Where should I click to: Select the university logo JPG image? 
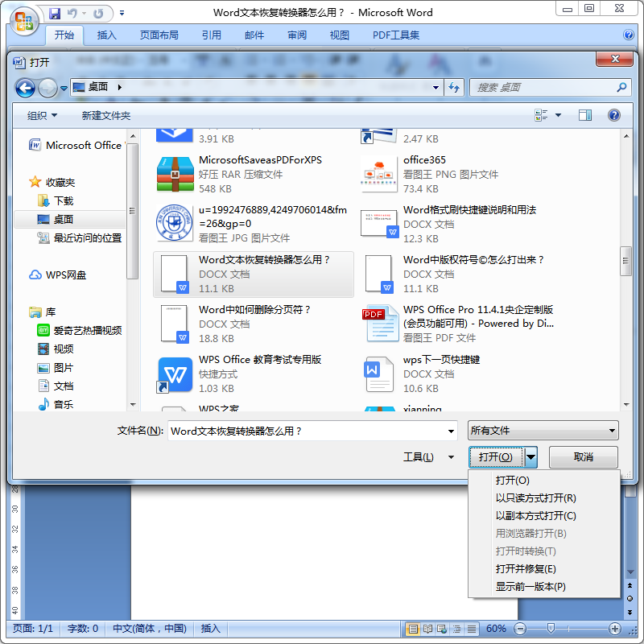tap(175, 223)
